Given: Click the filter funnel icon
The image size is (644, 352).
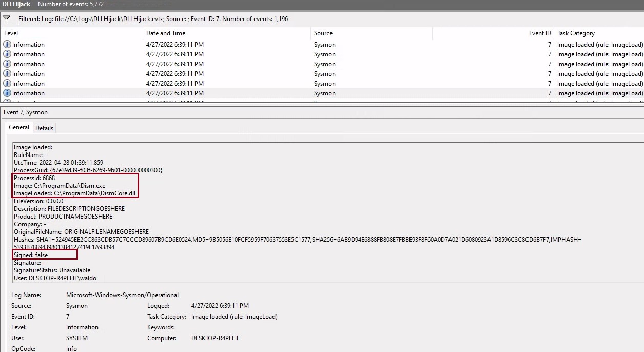Looking at the screenshot, I should 7,18.
